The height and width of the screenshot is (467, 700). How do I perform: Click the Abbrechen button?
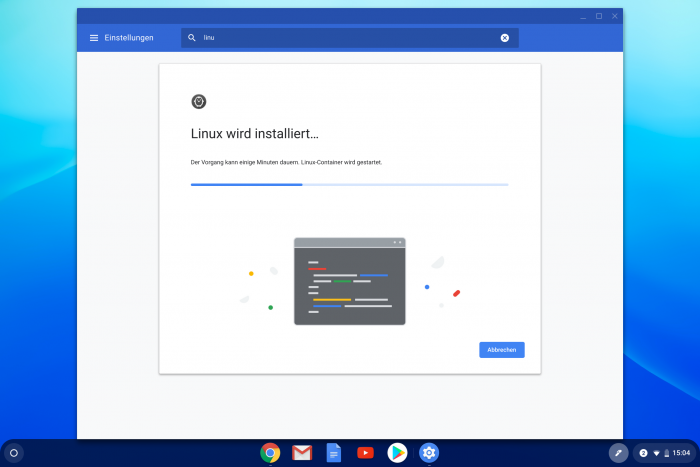click(502, 350)
